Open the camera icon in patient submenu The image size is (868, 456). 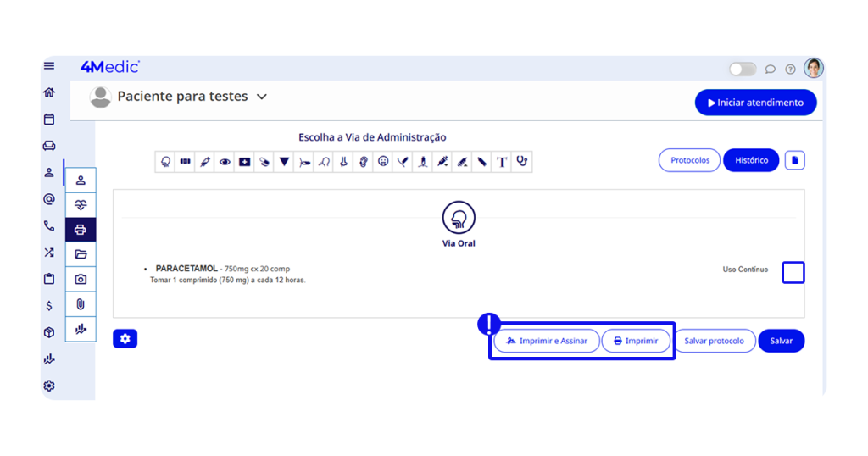[x=81, y=279]
